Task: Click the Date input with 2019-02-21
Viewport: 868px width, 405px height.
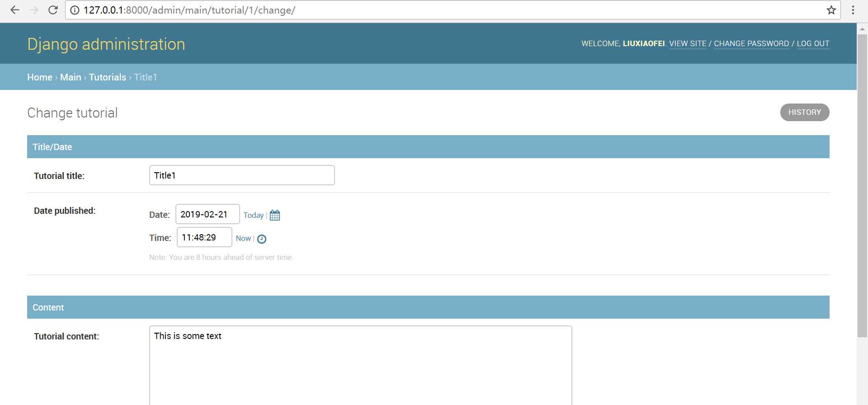Action: click(x=208, y=214)
